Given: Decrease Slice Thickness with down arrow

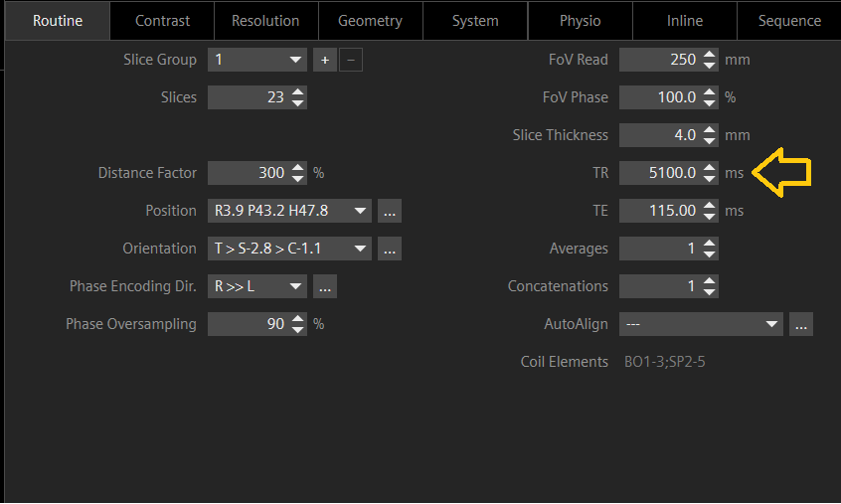Looking at the screenshot, I should click(x=710, y=140).
